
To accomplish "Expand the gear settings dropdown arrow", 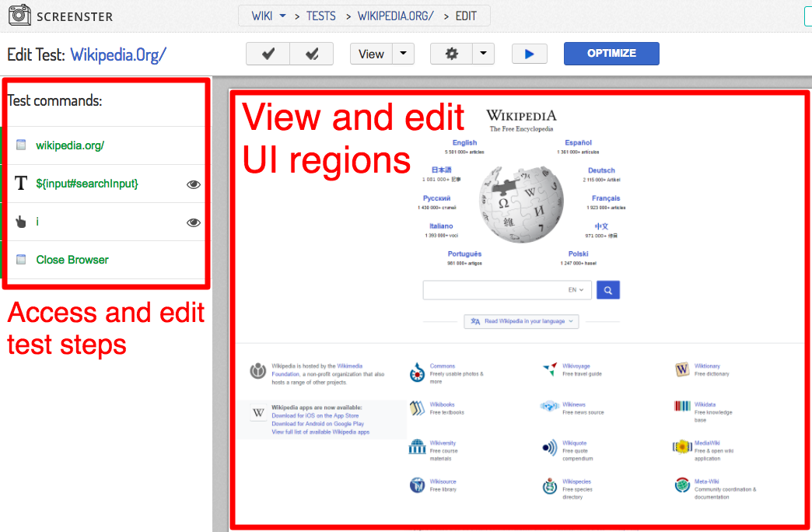I will pyautogui.click(x=483, y=54).
